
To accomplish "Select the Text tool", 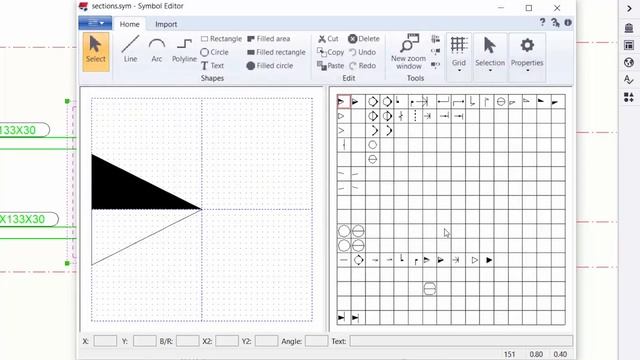I will 212,66.
